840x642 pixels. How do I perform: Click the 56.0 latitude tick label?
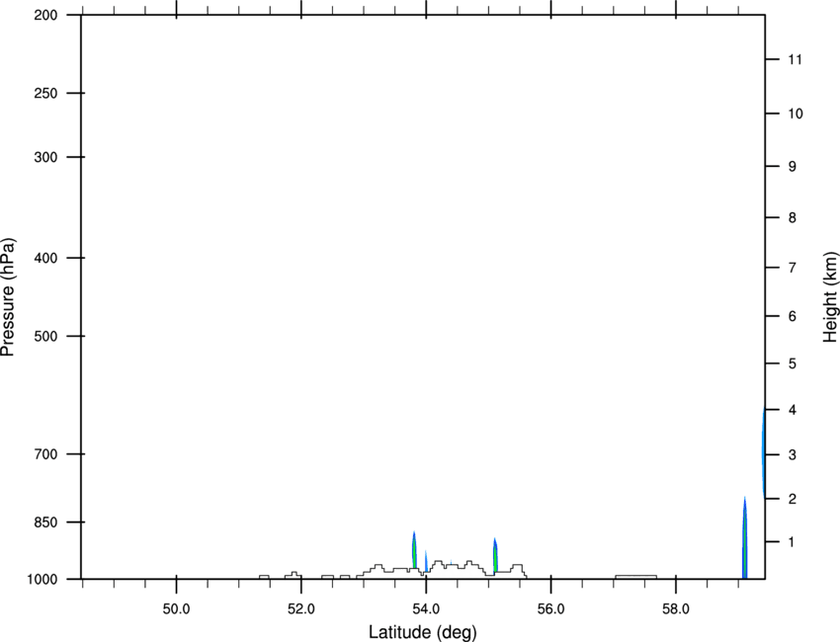click(551, 608)
